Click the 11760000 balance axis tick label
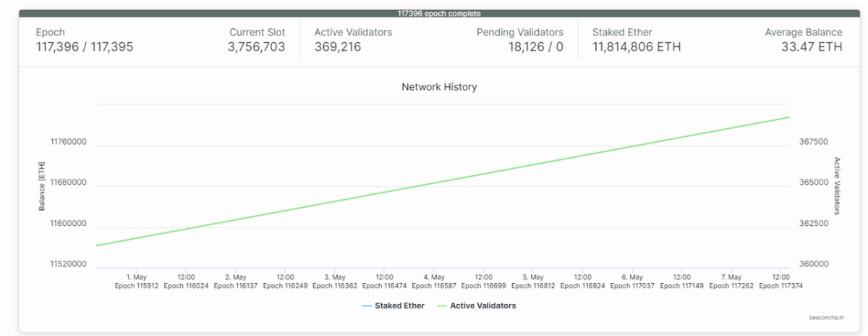Screen dimensions: 868x336 [x=68, y=142]
